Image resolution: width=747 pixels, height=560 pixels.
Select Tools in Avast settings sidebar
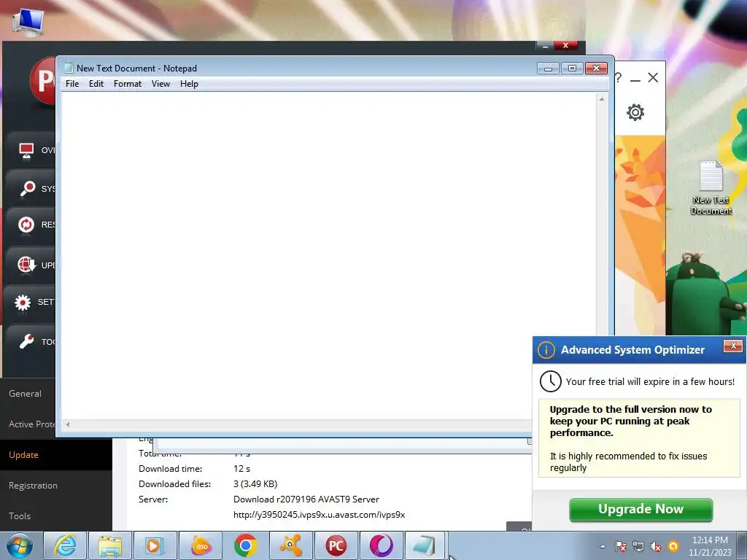[20, 516]
